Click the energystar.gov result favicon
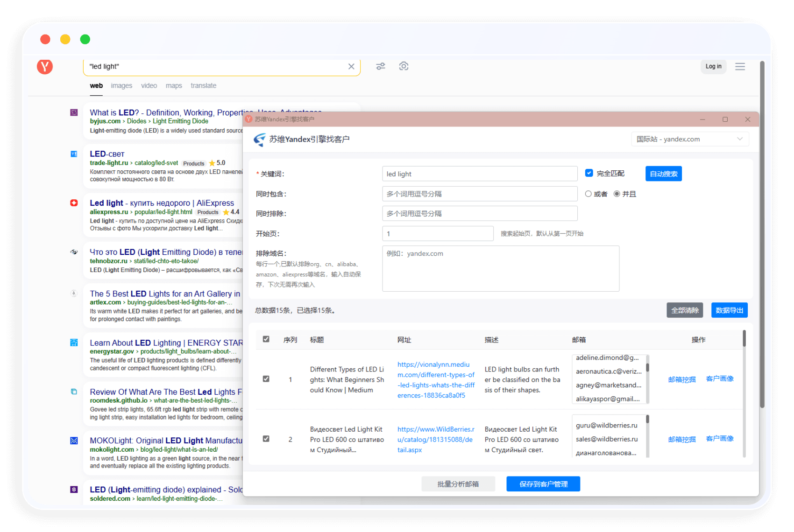The height and width of the screenshot is (532, 794). (74, 343)
